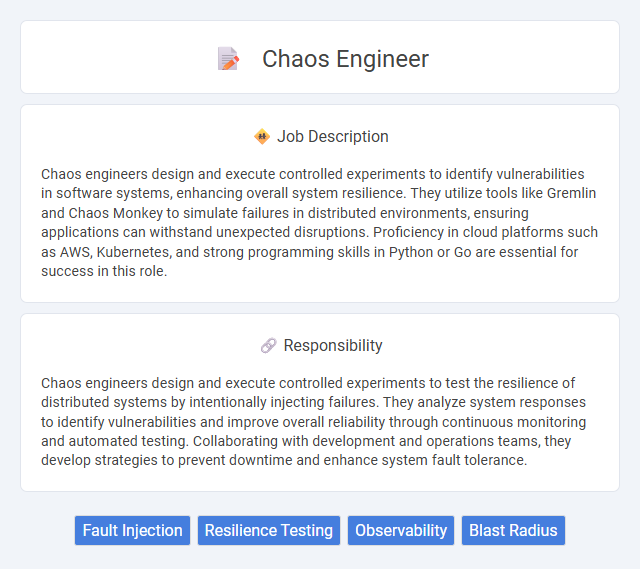Click the Chaos Engineer page title
This screenshot has width=640, height=569.
coord(345,59)
